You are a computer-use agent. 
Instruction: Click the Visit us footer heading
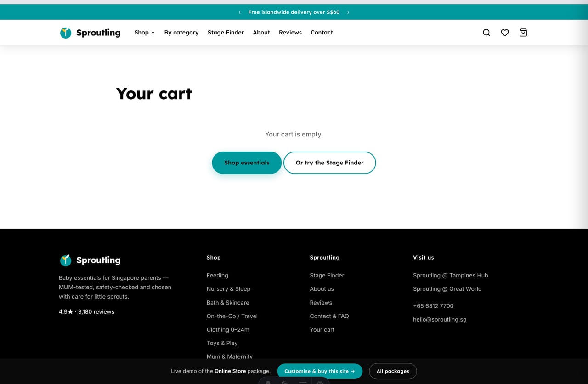[424, 258]
